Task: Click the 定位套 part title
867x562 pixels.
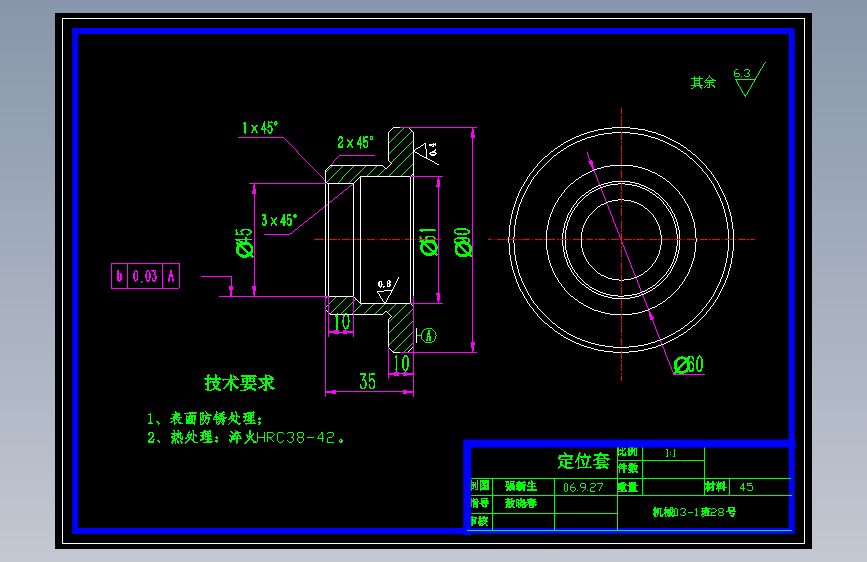Action: click(583, 461)
